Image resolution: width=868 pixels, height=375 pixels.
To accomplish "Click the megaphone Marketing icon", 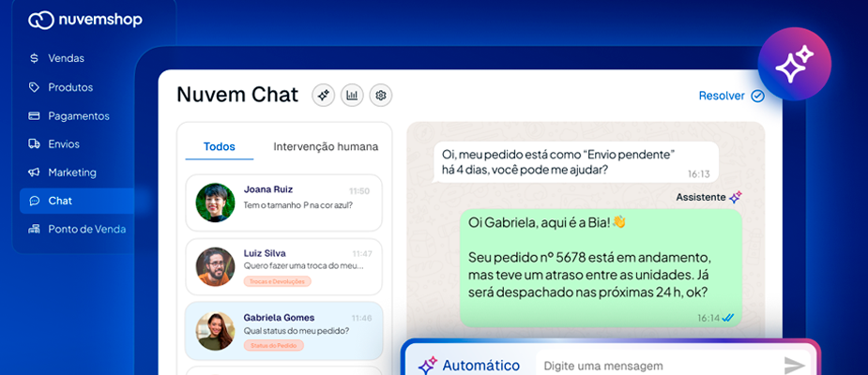I will point(35,172).
